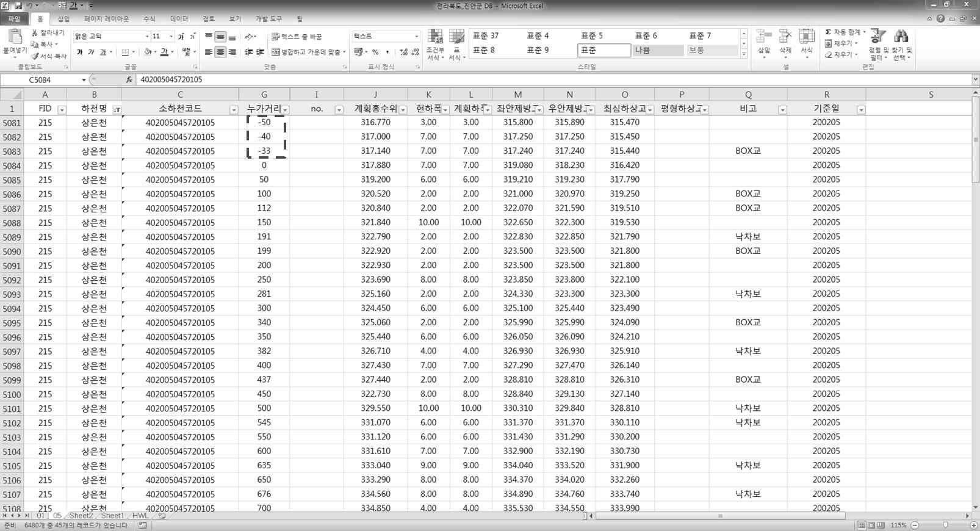Open the font name dropdown (맑은 고딕)

(147, 37)
